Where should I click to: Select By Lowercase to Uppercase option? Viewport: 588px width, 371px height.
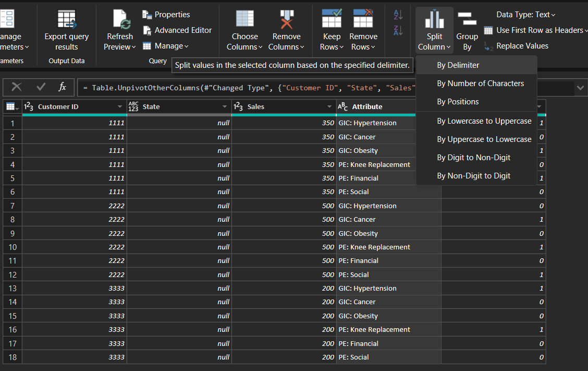point(476,121)
